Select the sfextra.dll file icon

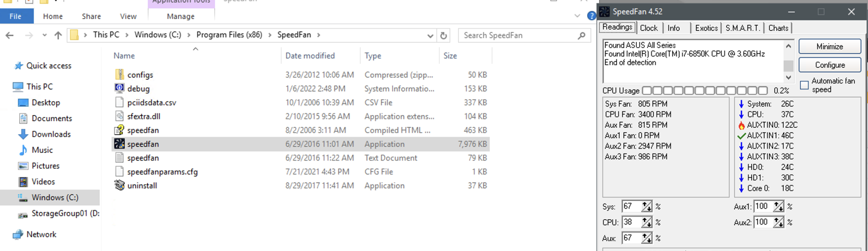[119, 116]
